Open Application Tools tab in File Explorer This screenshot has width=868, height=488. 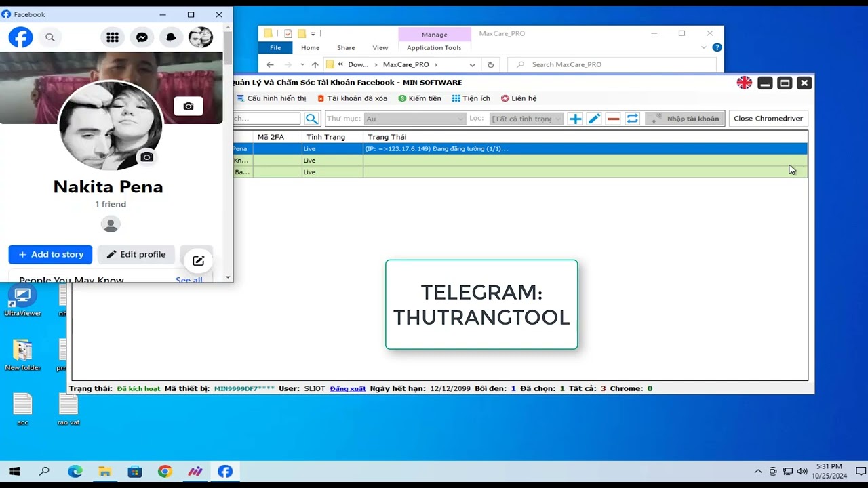tap(434, 48)
